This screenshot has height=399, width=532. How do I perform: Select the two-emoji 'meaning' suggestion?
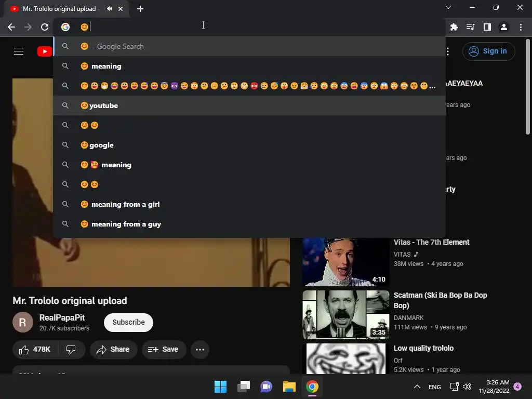[x=249, y=165]
